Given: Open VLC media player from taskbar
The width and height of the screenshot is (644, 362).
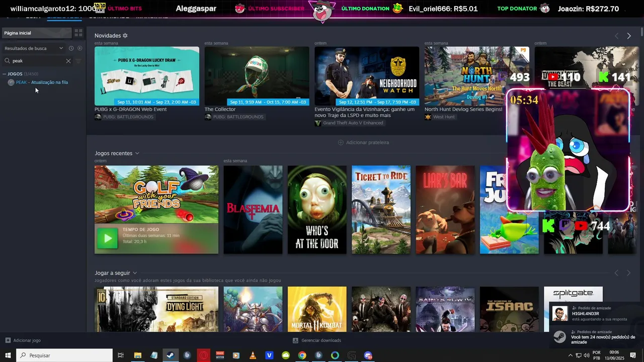Looking at the screenshot, I should (x=253, y=355).
